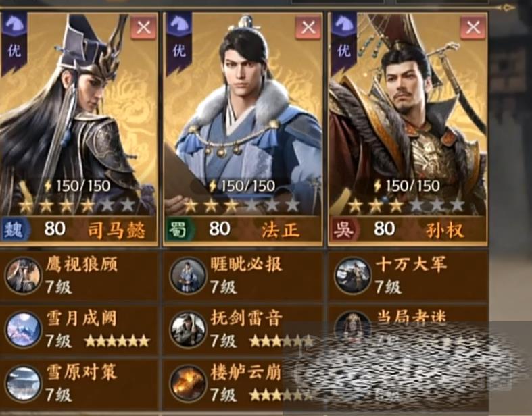Remove 法正 with the red X button
532x416 pixels.
[308, 28]
